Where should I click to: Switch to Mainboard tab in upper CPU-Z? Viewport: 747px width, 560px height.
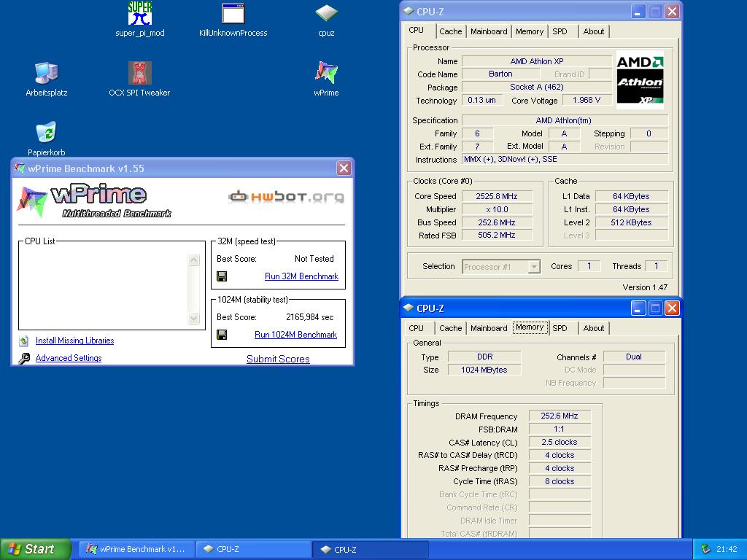(489, 31)
